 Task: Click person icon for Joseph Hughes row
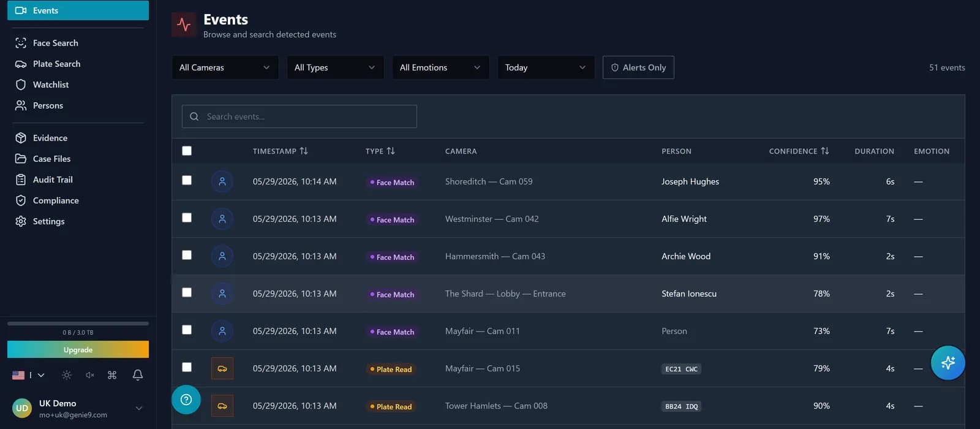point(222,181)
